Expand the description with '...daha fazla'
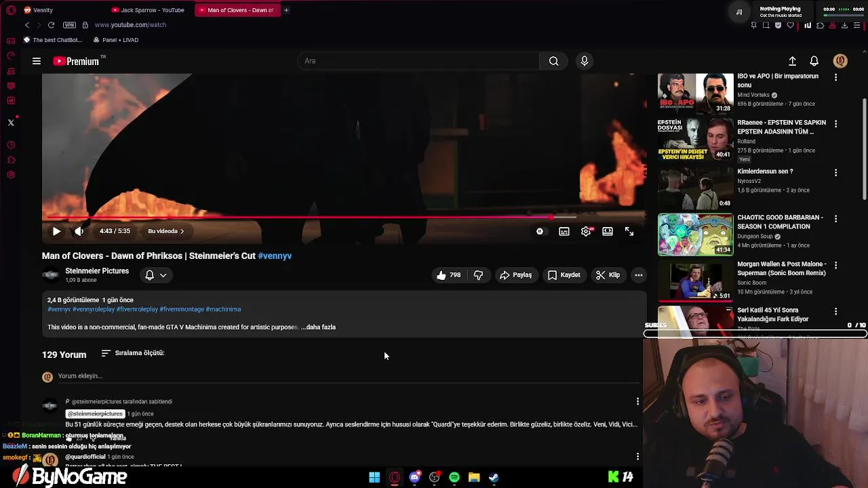 point(318,327)
